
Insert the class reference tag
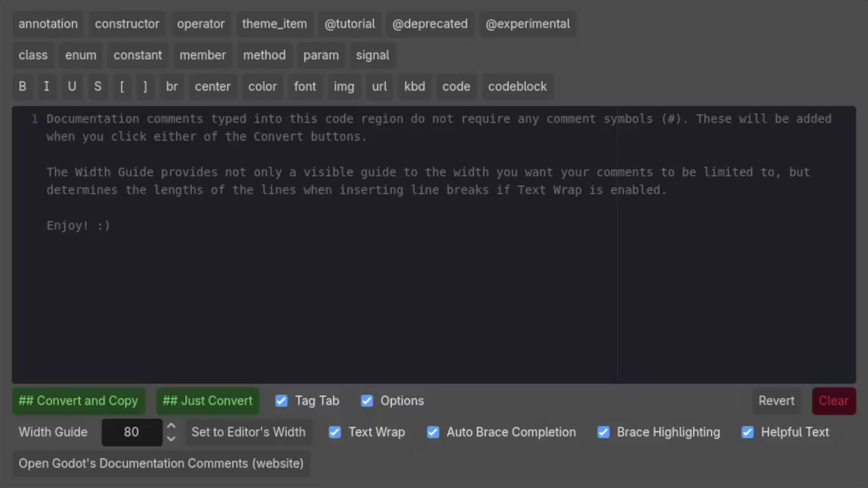(x=33, y=55)
